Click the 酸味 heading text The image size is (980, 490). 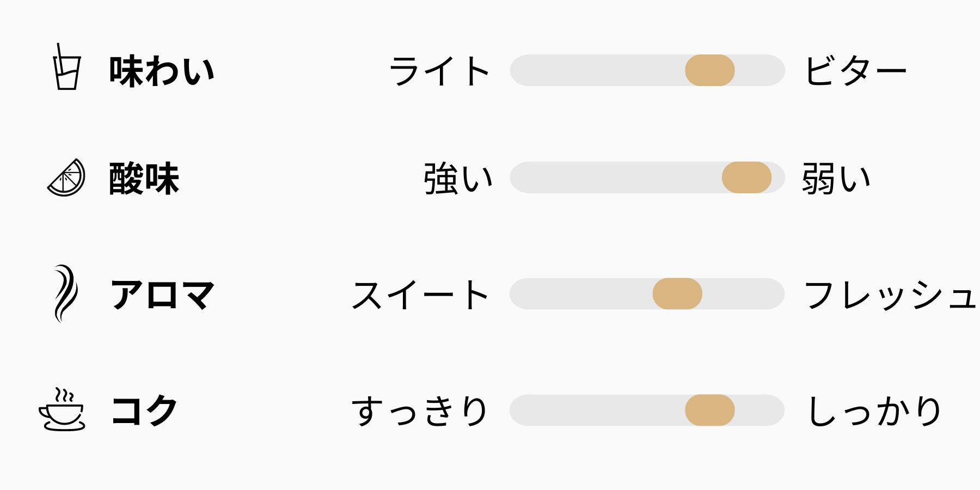point(144,179)
